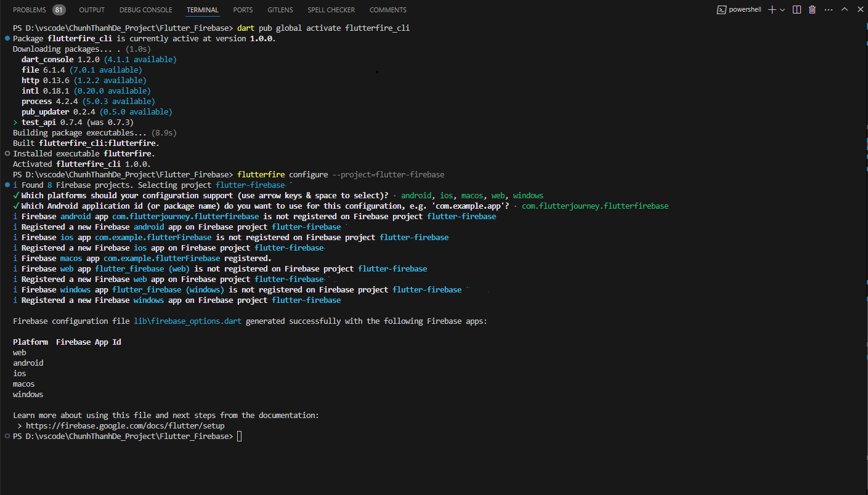
Task: Click the 'windows' row in platform table
Action: coord(28,395)
